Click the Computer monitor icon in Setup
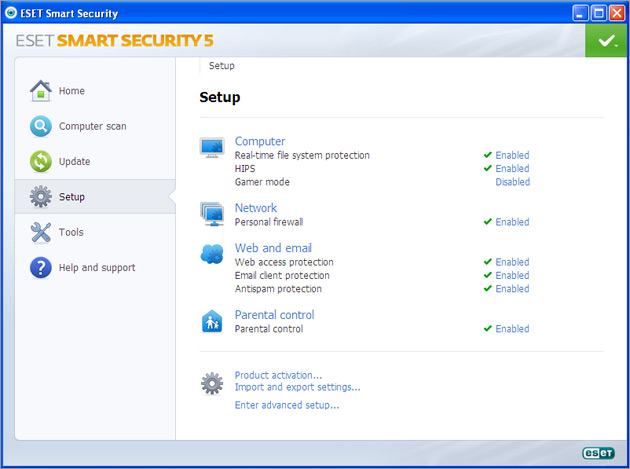 click(212, 148)
